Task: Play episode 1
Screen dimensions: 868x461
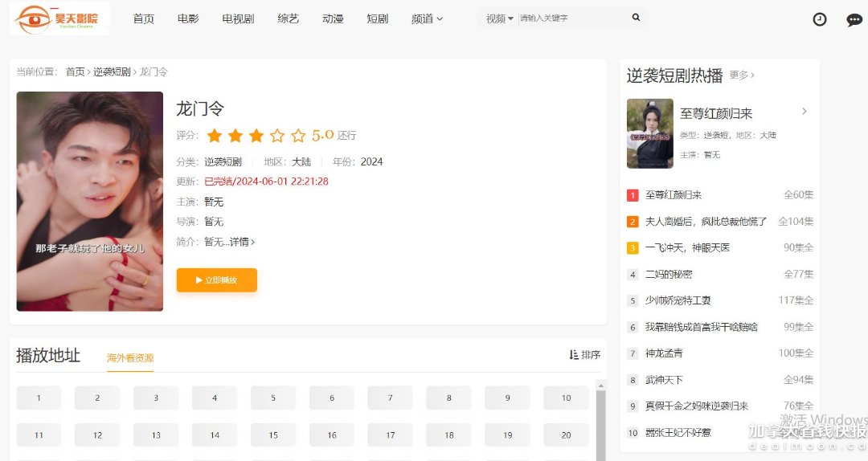Action: pos(39,398)
